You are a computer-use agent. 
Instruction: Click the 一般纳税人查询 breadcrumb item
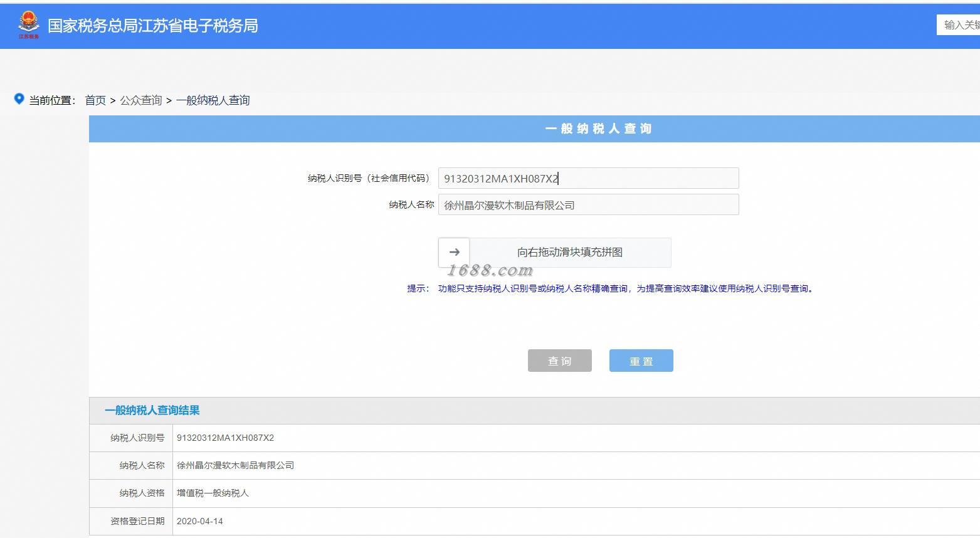(213, 100)
